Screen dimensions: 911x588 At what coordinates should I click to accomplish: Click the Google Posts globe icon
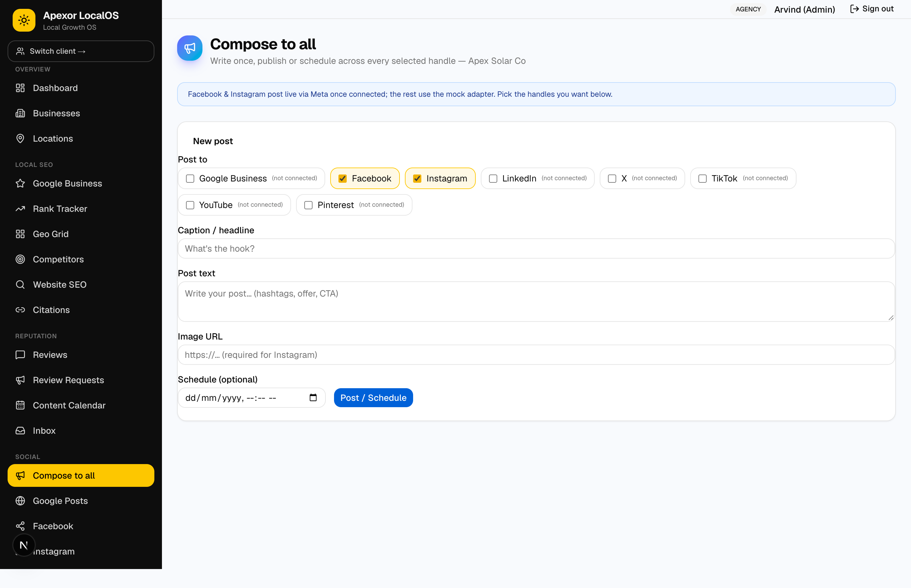pyautogui.click(x=20, y=500)
